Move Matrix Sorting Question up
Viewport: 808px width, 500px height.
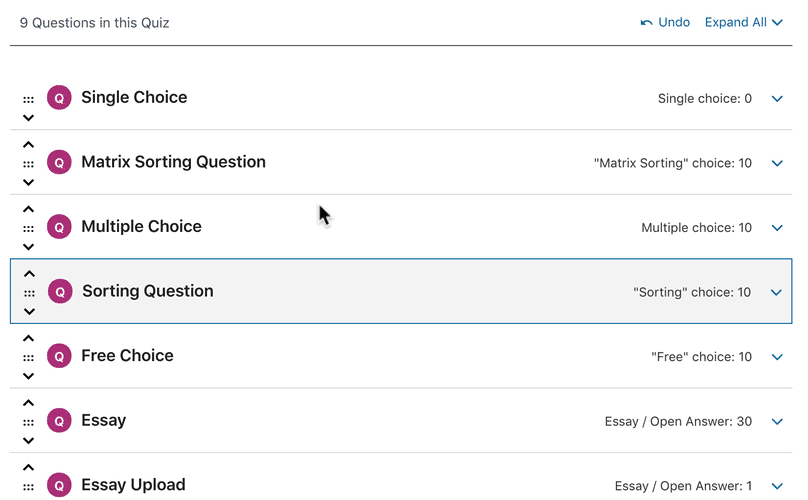(x=28, y=145)
